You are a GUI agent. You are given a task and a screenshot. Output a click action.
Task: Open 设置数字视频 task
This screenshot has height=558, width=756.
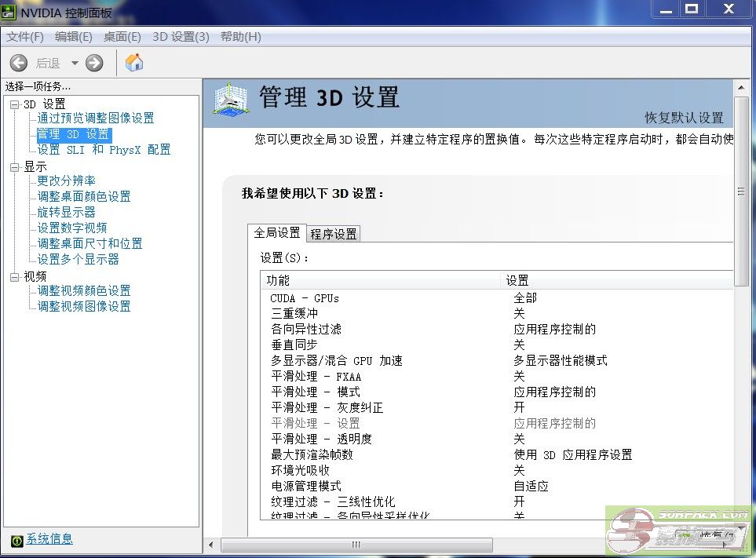(72, 228)
